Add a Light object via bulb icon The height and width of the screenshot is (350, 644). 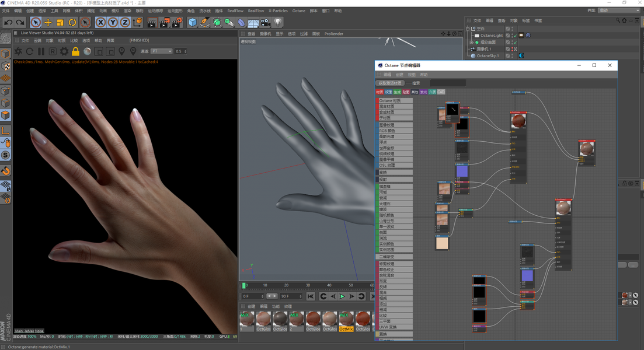278,23
